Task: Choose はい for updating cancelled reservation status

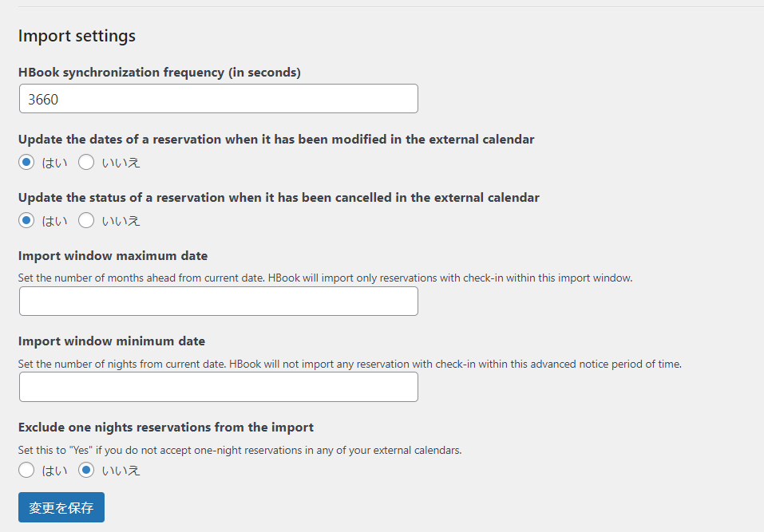Action: [x=26, y=220]
